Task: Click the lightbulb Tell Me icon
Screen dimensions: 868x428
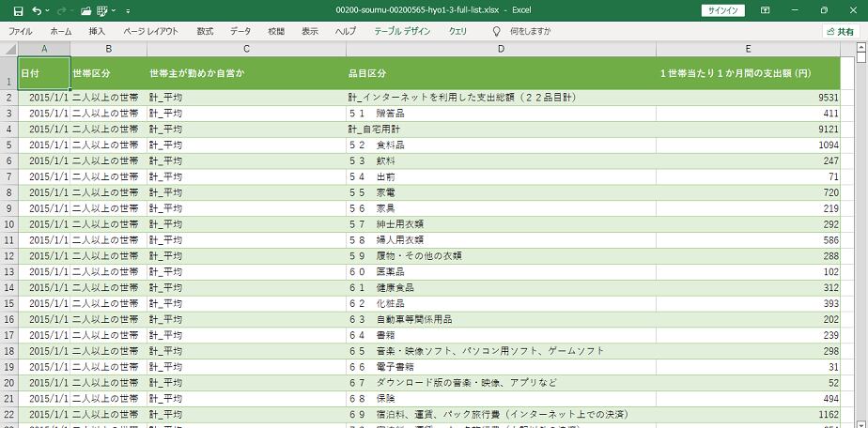Action: 497,32
